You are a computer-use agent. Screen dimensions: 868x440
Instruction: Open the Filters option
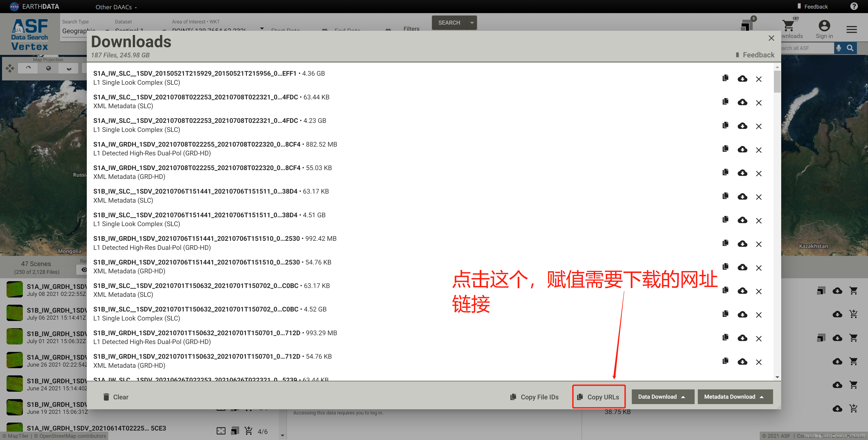pos(411,29)
